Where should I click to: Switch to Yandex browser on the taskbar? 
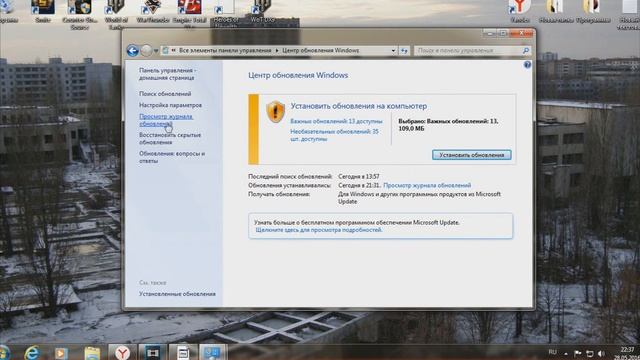pos(122,352)
